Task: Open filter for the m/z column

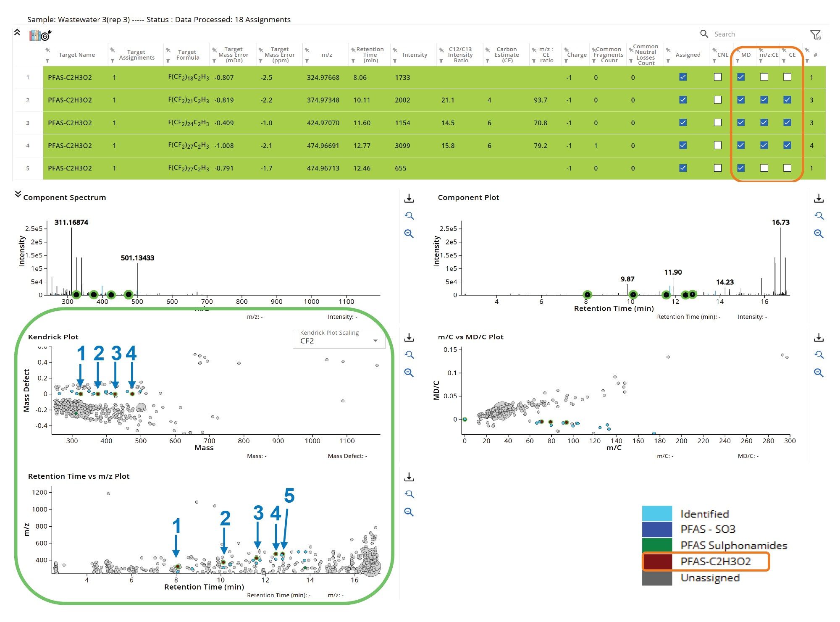Action: 307,61
